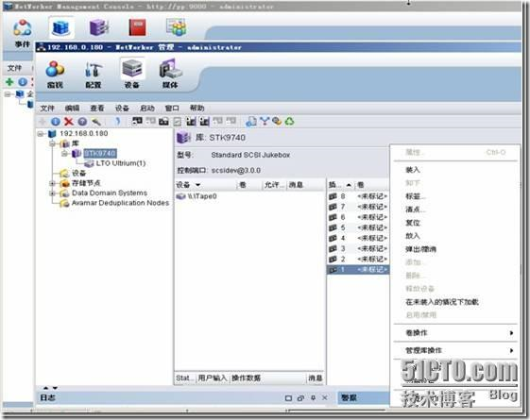Expand the Data Domain Systems tree node
530x420 pixels.
[52, 193]
